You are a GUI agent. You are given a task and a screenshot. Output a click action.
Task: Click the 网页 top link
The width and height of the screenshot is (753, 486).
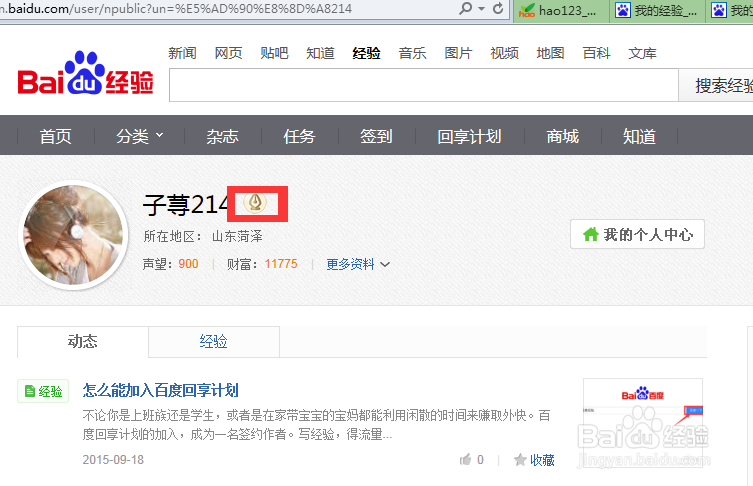(229, 53)
